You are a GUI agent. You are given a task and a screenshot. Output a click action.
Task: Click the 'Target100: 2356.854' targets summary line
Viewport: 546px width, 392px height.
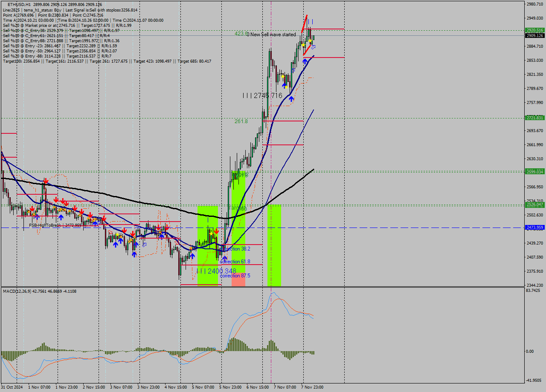(x=107, y=61)
